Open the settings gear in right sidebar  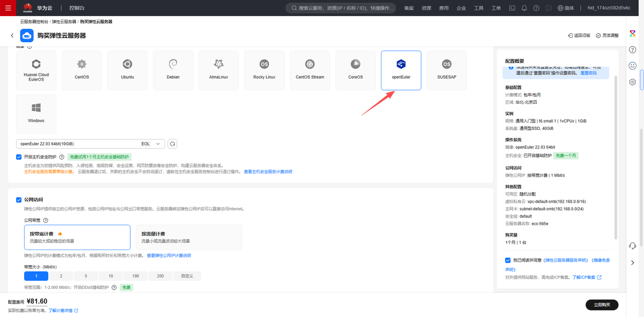click(633, 82)
